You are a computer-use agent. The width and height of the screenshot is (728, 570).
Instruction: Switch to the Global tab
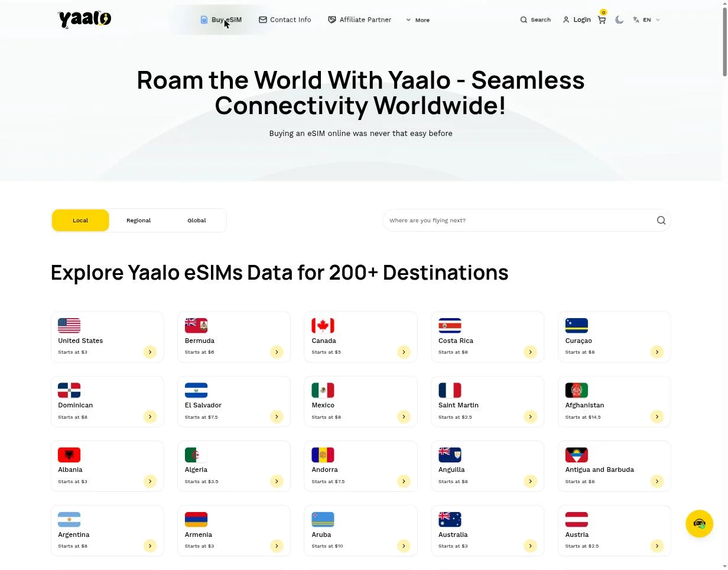coord(197,221)
